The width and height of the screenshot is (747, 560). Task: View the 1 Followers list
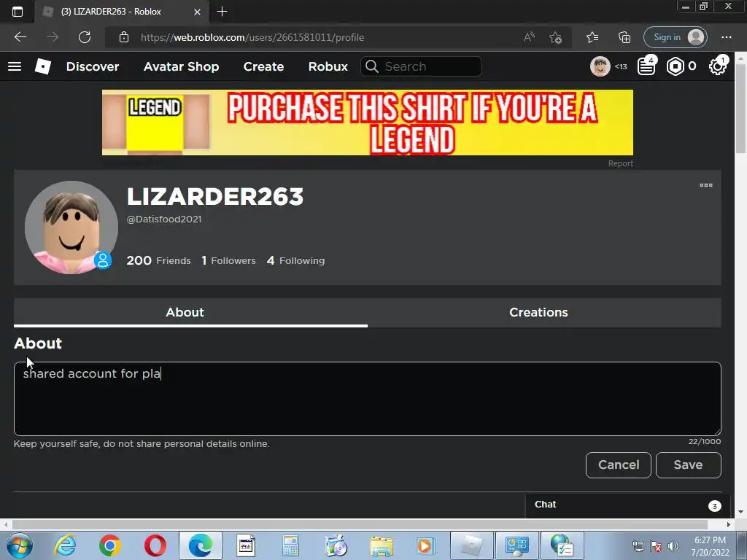tap(228, 260)
